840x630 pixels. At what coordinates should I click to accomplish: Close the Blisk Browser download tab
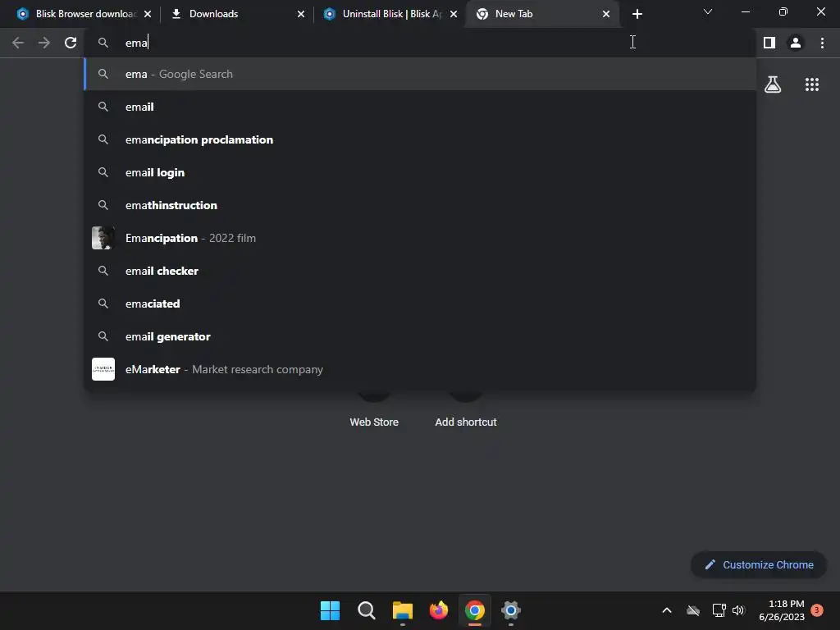148,14
